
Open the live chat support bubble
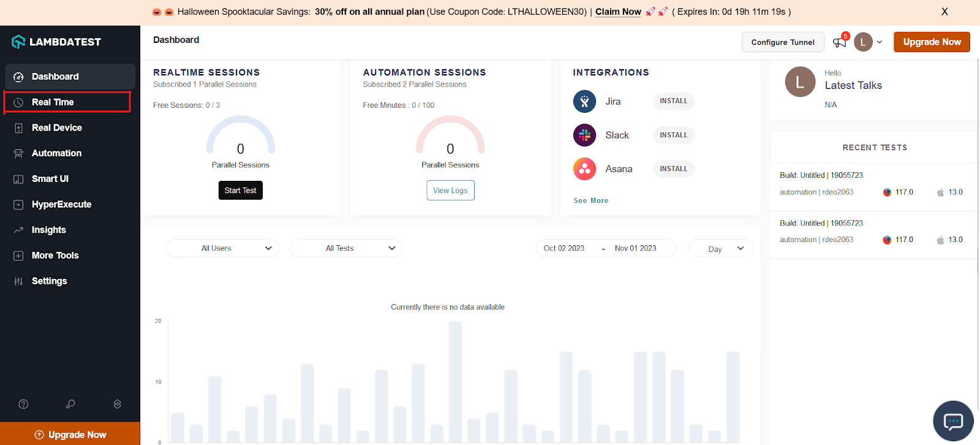[953, 421]
